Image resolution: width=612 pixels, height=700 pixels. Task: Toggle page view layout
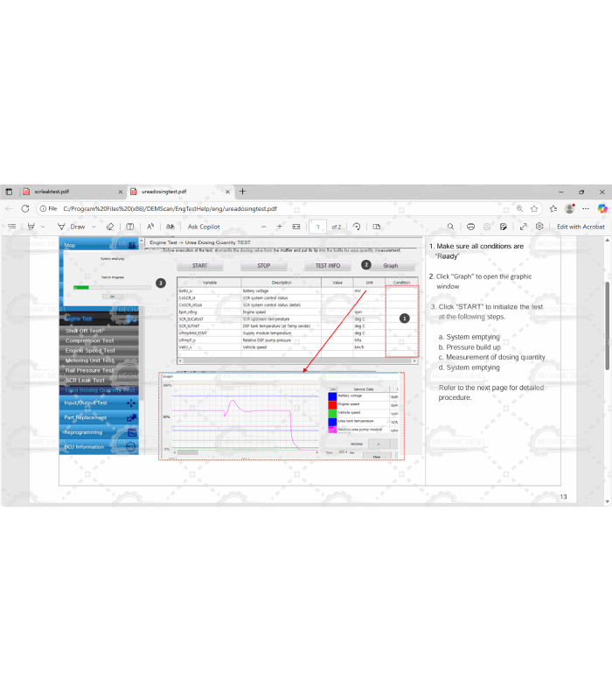(377, 227)
